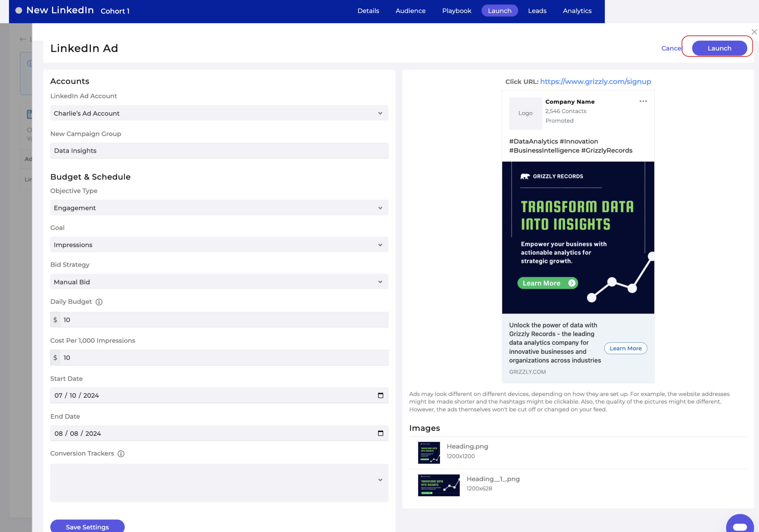759x532 pixels.
Task: Open the End Date calendar picker icon
Action: 381,433
